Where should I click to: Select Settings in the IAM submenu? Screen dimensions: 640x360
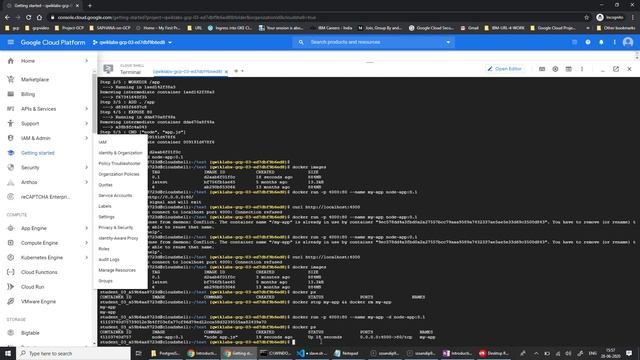107,217
